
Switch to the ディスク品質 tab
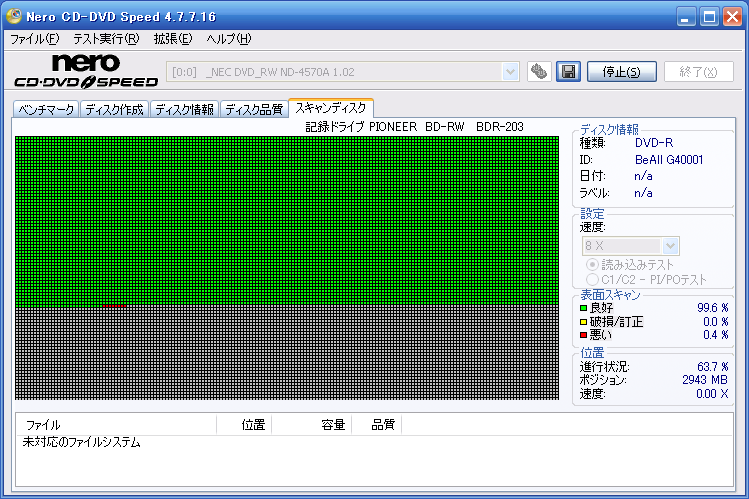tap(254, 109)
